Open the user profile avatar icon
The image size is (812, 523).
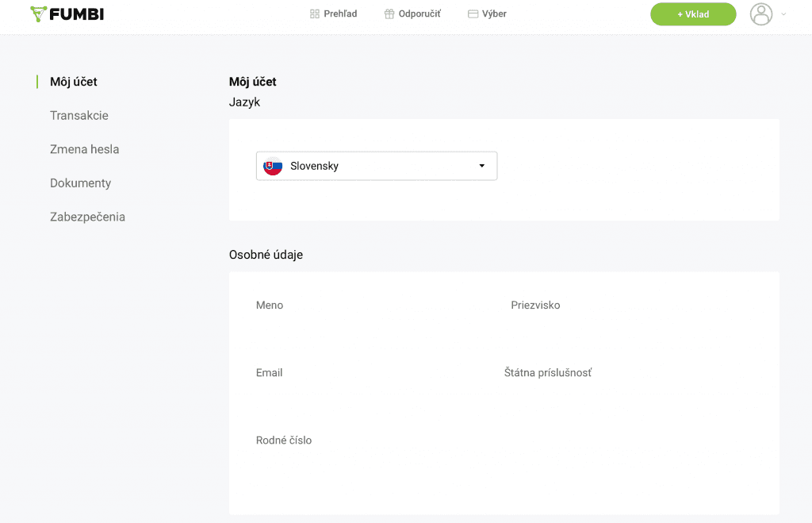click(x=761, y=13)
